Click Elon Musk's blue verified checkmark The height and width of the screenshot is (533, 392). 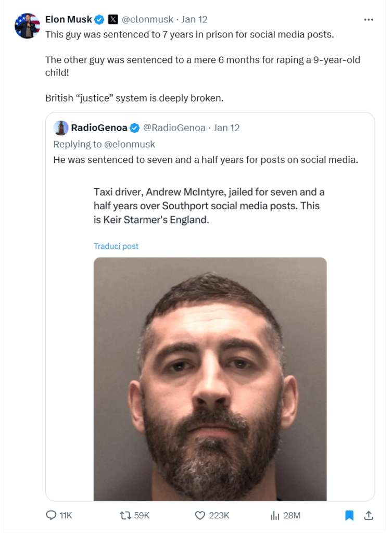[99, 20]
